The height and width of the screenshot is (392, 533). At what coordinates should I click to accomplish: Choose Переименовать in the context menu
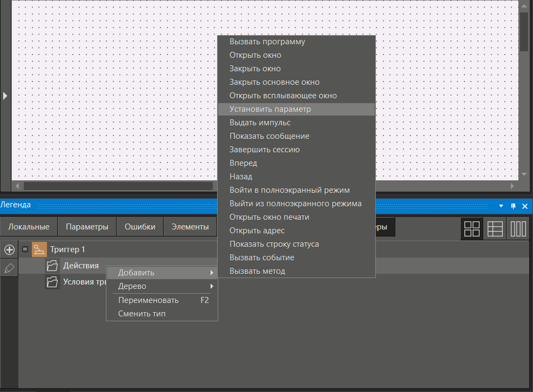point(148,300)
